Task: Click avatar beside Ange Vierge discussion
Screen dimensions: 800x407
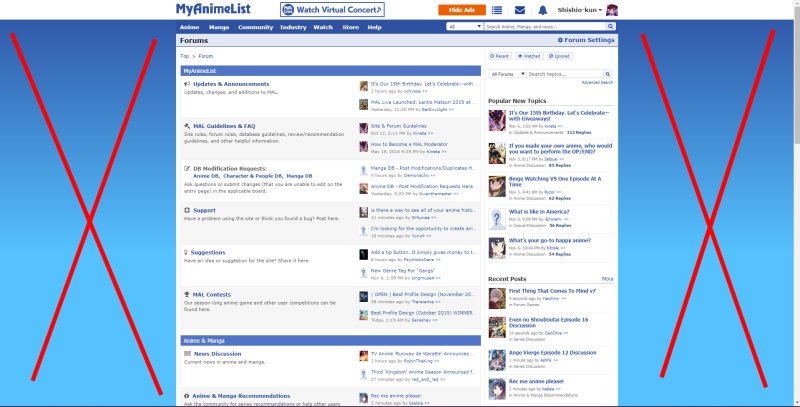Action: 497,360
